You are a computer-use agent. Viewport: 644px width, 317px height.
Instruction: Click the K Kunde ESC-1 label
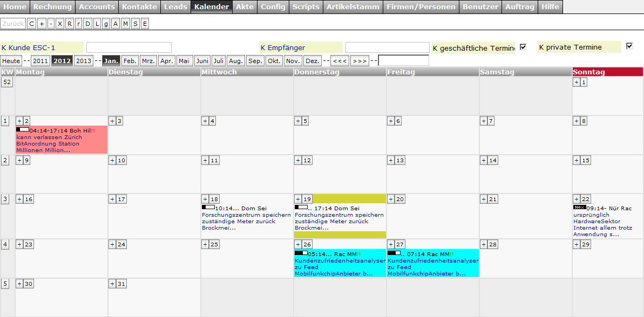tap(42, 47)
